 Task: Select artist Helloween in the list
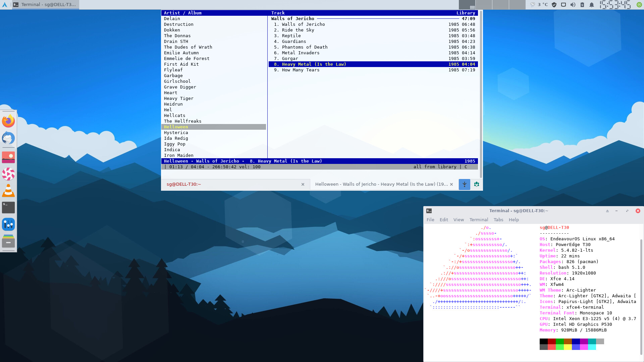coord(214,127)
